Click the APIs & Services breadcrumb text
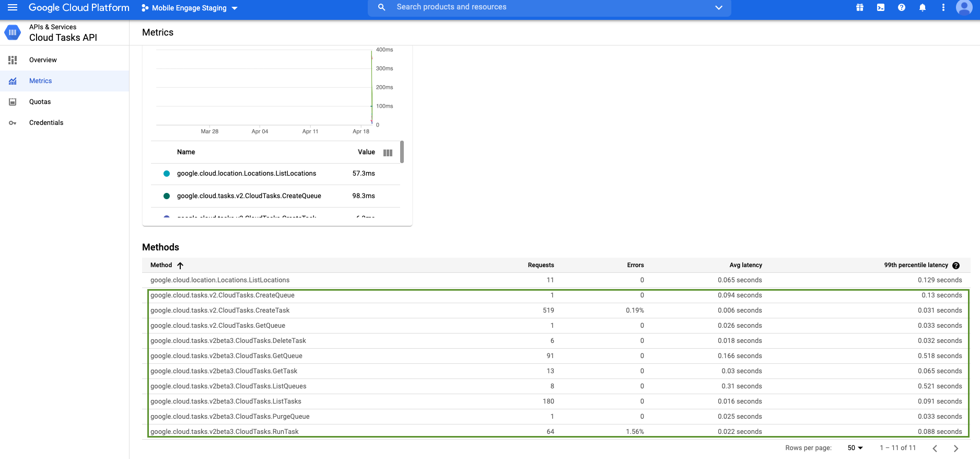 coord(53,27)
